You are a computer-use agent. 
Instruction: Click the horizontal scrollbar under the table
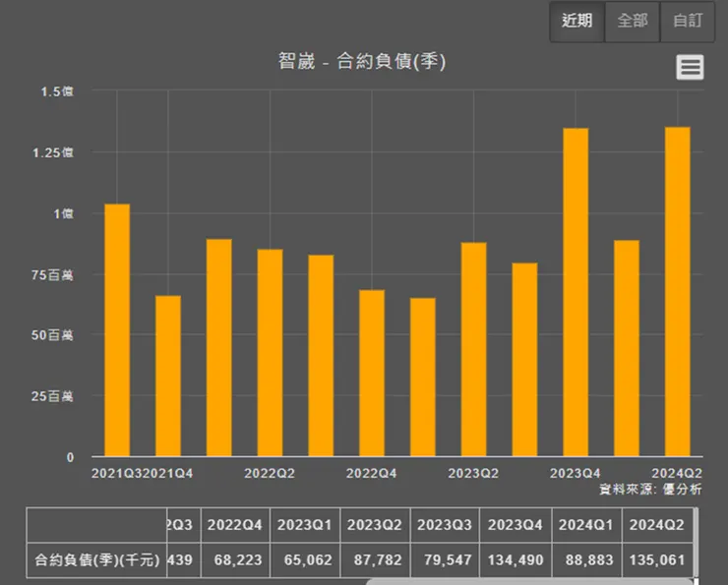(x=529, y=581)
